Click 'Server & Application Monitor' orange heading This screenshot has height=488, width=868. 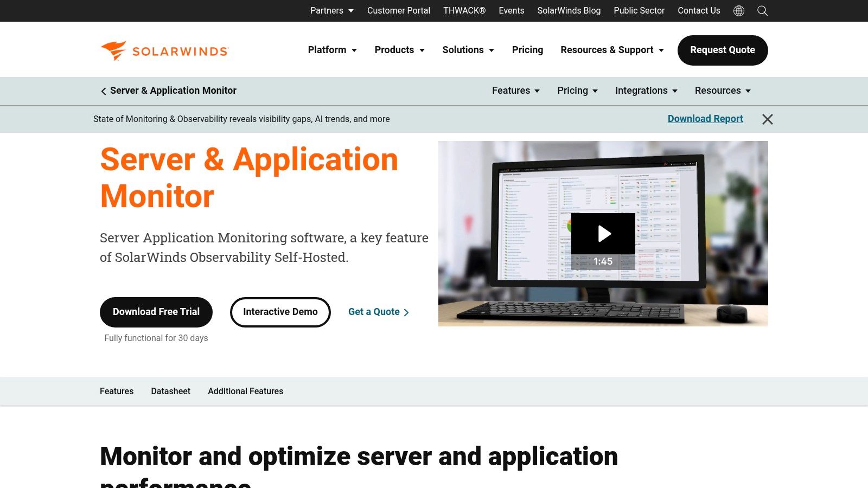click(249, 178)
